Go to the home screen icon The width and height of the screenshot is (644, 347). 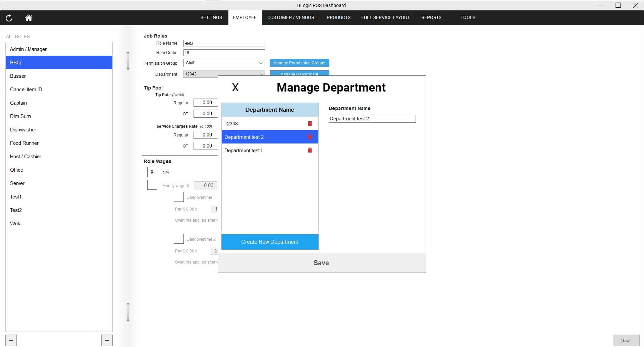tap(29, 18)
